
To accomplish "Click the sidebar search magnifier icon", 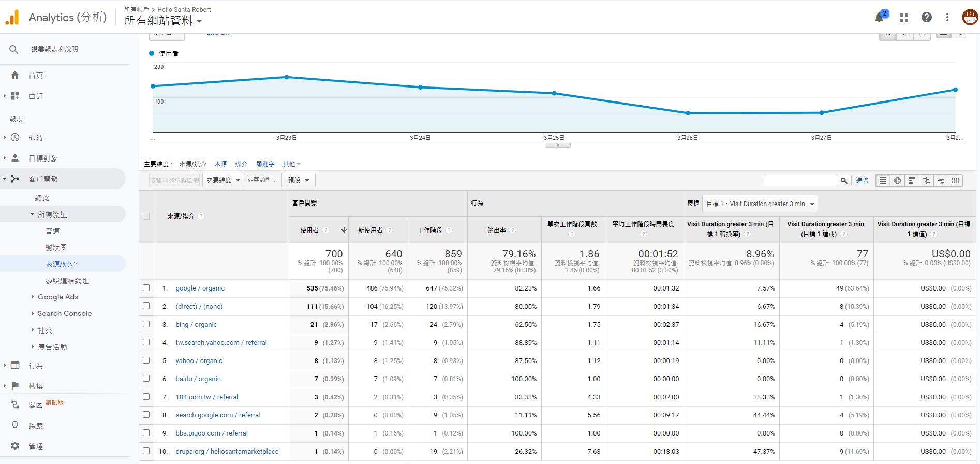I will [14, 49].
